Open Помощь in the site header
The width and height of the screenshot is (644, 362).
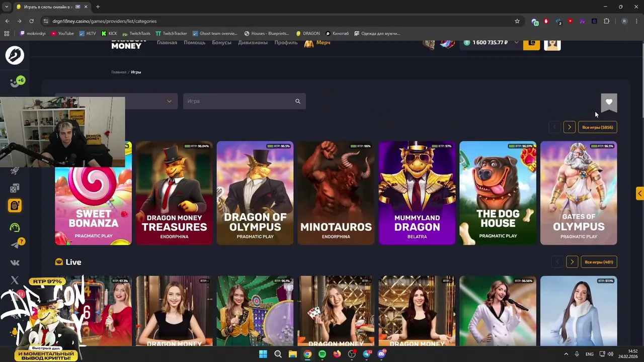(x=194, y=43)
